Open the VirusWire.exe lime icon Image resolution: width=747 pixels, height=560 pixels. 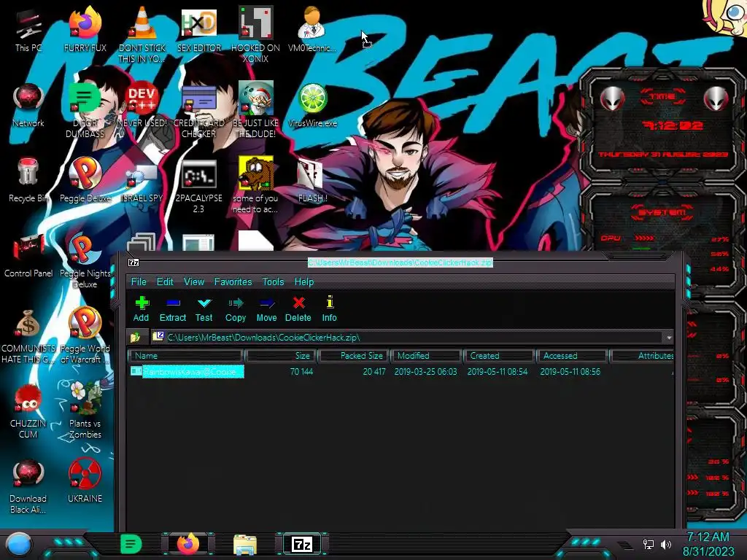pos(312,105)
